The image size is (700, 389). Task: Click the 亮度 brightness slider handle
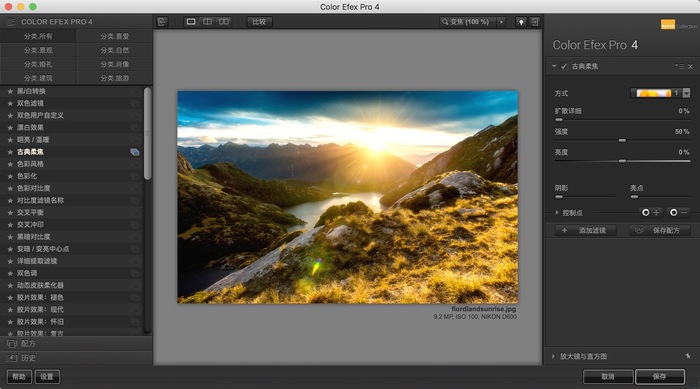coord(622,161)
